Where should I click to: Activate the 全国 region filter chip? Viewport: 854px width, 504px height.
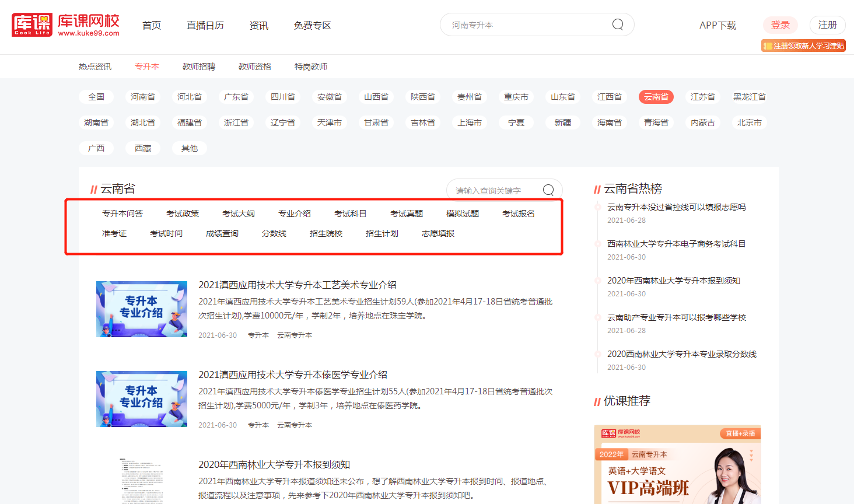(x=96, y=96)
